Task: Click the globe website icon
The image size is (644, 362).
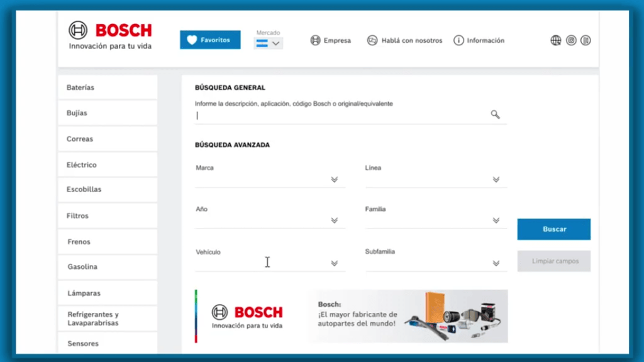Action: [556, 40]
